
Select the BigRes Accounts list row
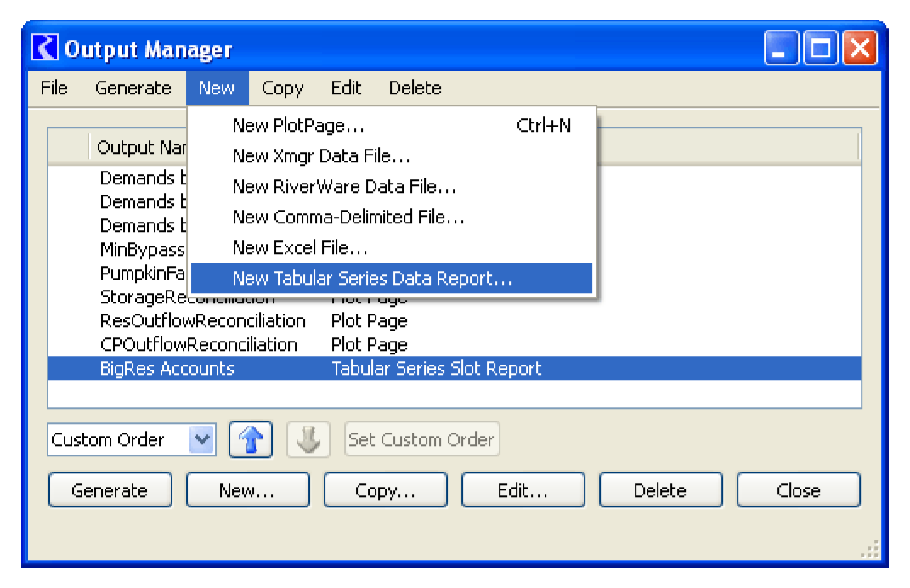(x=167, y=369)
